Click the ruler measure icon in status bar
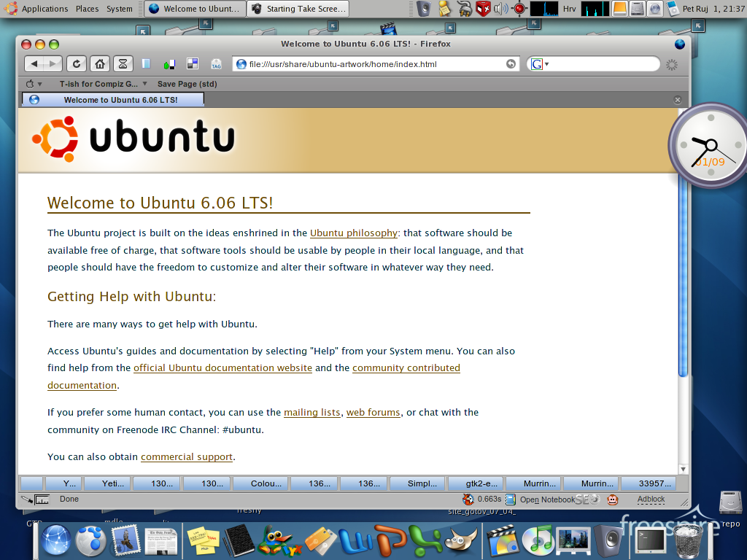This screenshot has width=747, height=560. point(42,499)
